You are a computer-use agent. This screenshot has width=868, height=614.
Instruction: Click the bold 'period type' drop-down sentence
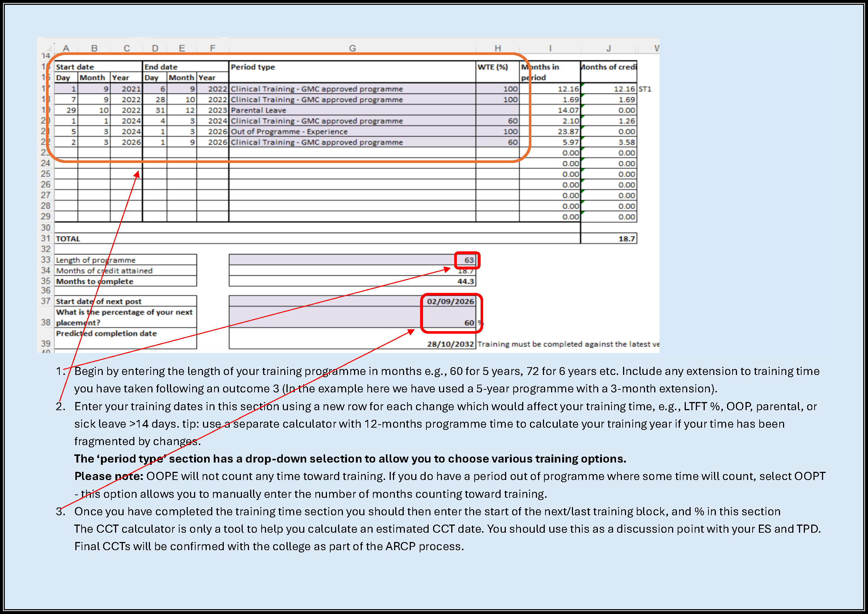coord(350,458)
